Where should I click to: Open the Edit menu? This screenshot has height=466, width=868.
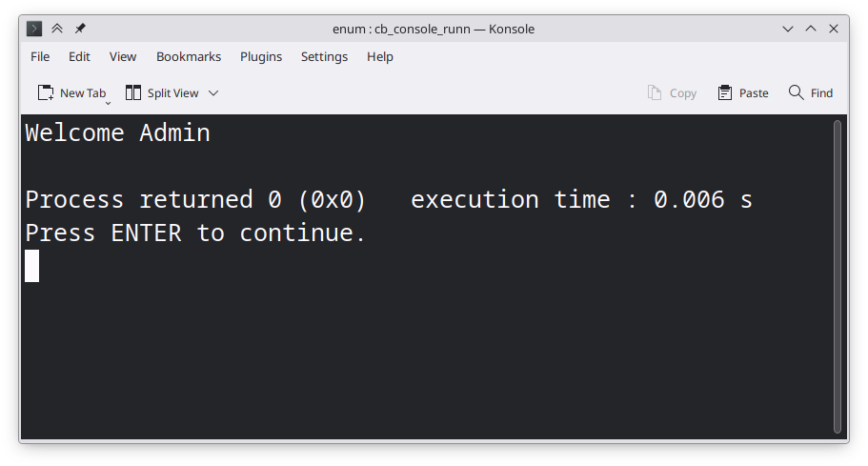79,56
